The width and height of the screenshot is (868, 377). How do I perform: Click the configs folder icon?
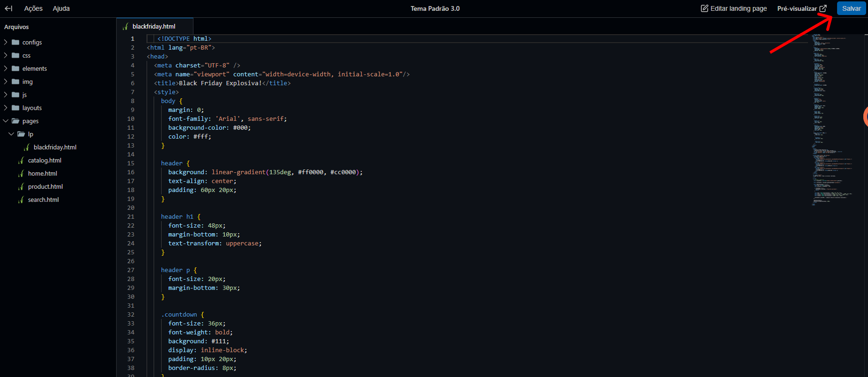(15, 42)
